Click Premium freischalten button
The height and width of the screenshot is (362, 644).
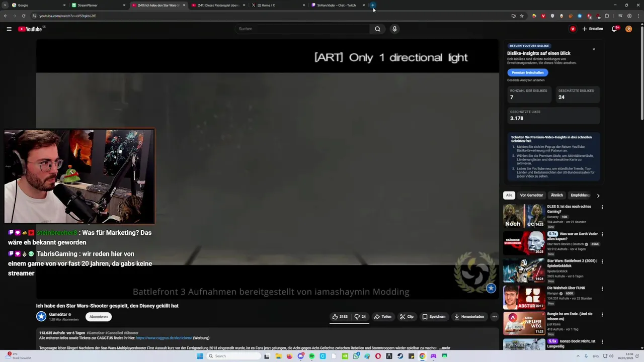[x=527, y=72]
